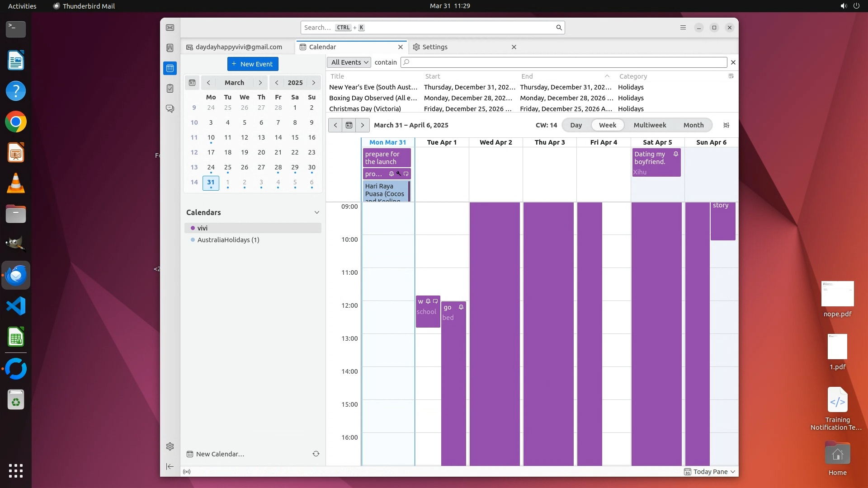This screenshot has height=488, width=868.
Task: Open the Settings gear in the sidebar
Action: [170, 446]
